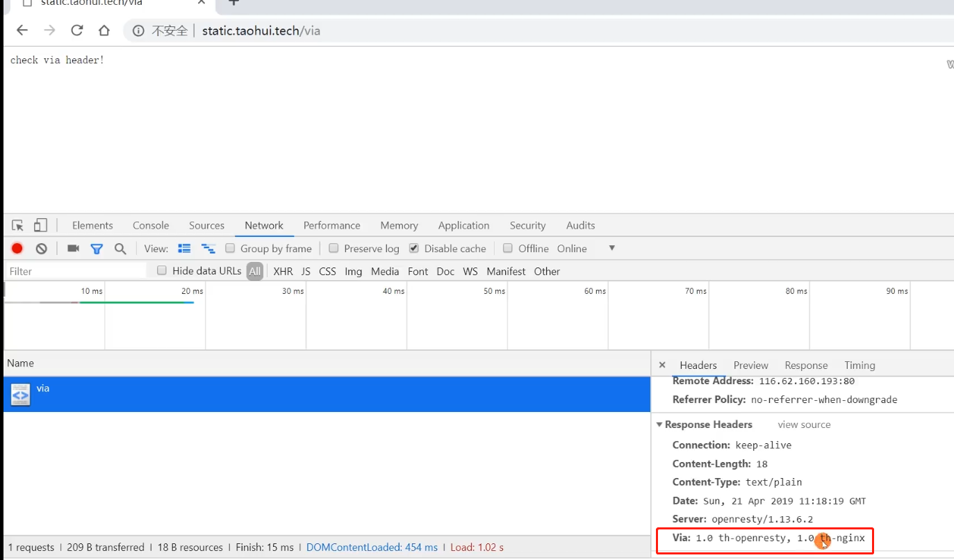The height and width of the screenshot is (560, 954).
Task: Uncheck the Disable cache checkbox
Action: (x=414, y=248)
